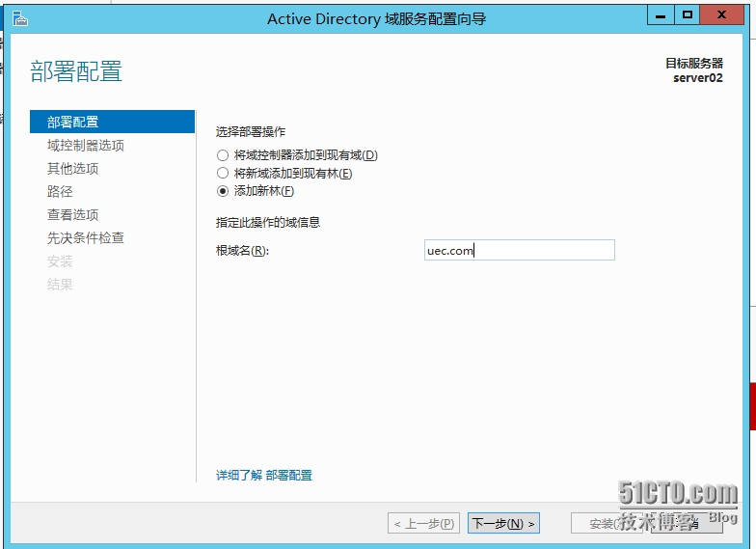Image resolution: width=756 pixels, height=549 pixels.
Task: Click the 上一步(P) button
Action: click(423, 523)
